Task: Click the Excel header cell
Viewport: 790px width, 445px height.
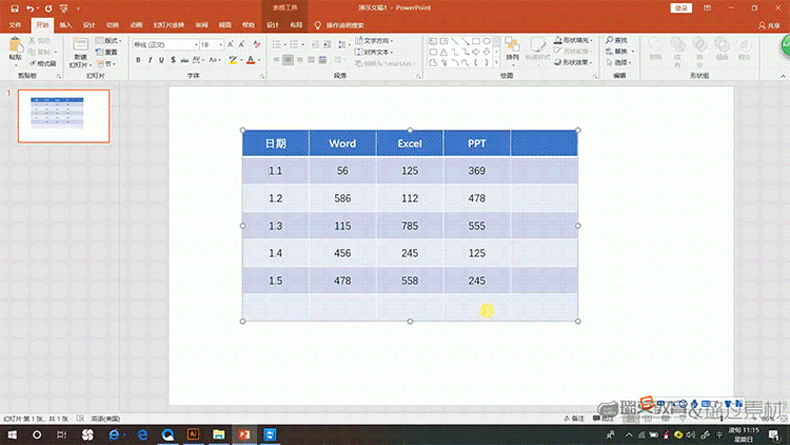Action: tap(410, 144)
